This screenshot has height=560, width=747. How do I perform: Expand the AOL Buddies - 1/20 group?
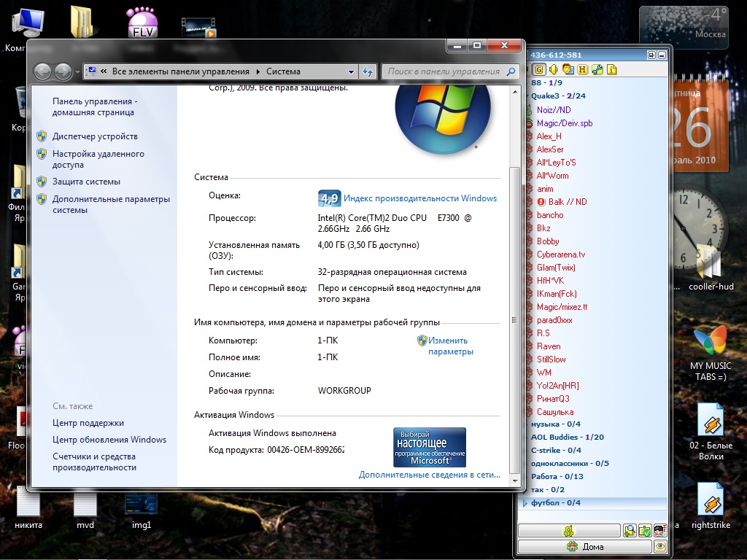(x=568, y=437)
